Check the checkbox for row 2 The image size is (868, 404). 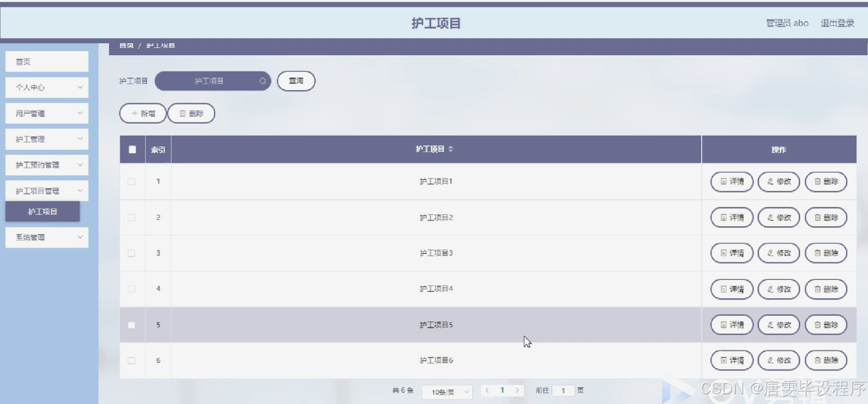[x=131, y=217]
